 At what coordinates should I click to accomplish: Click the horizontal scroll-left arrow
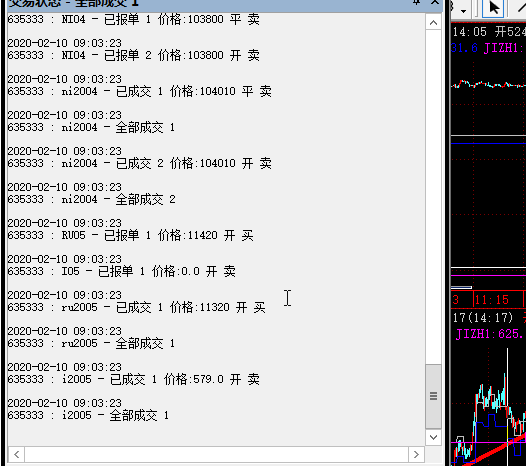tap(16, 455)
